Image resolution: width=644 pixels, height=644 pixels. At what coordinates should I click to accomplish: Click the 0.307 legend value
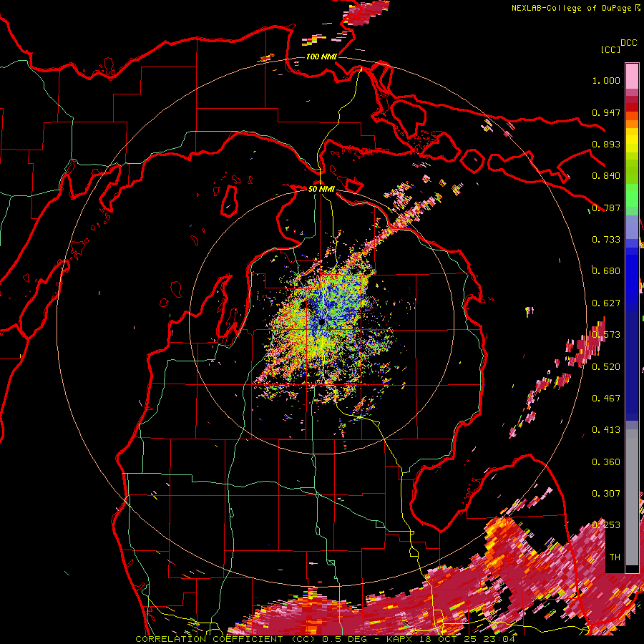click(606, 494)
